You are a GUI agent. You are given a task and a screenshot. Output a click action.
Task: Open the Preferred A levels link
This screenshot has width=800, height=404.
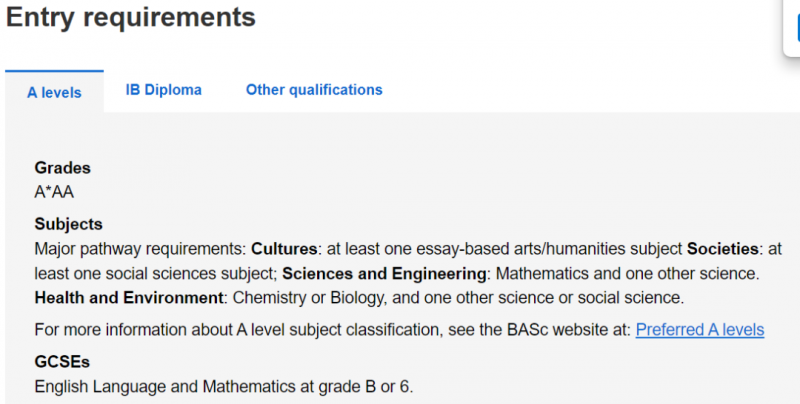pos(700,330)
